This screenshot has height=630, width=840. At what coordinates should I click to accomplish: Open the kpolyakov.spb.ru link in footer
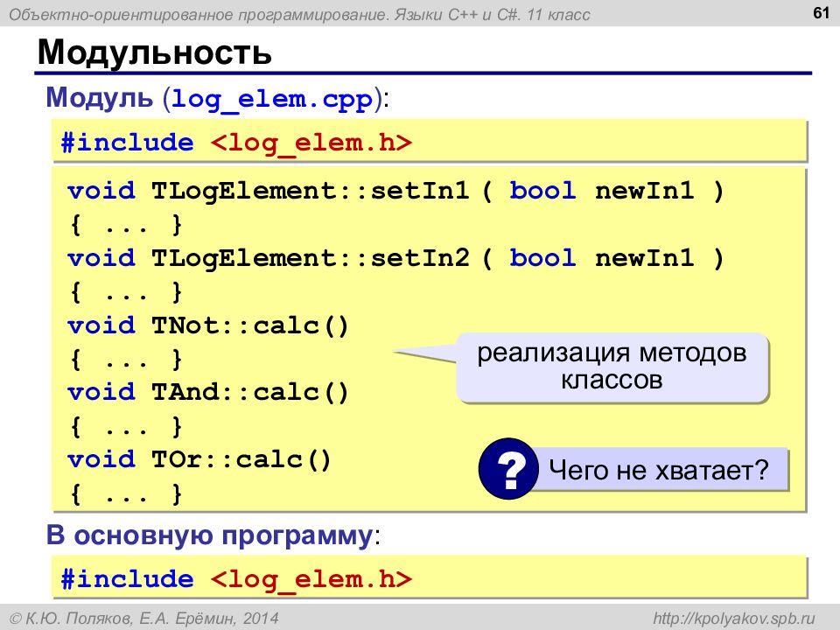(x=733, y=619)
